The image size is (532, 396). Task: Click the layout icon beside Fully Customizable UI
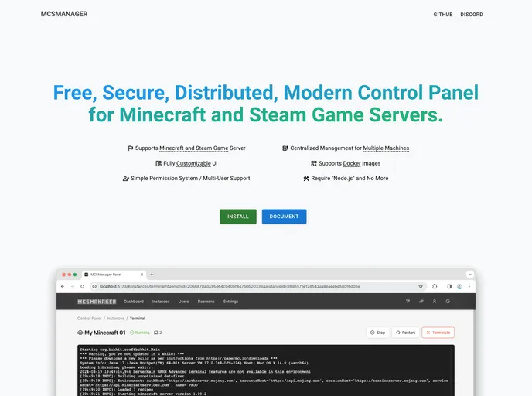tap(159, 163)
